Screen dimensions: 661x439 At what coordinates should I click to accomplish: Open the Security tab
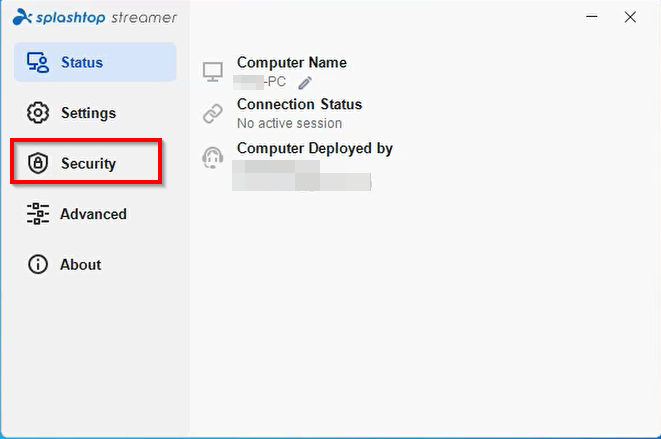[x=89, y=164]
